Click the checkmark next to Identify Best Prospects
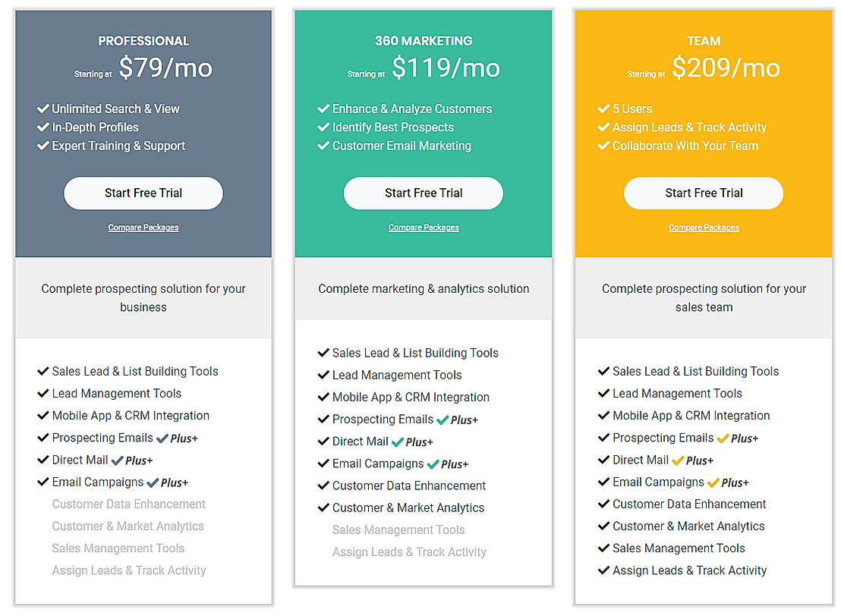This screenshot has width=841, height=616. [323, 127]
